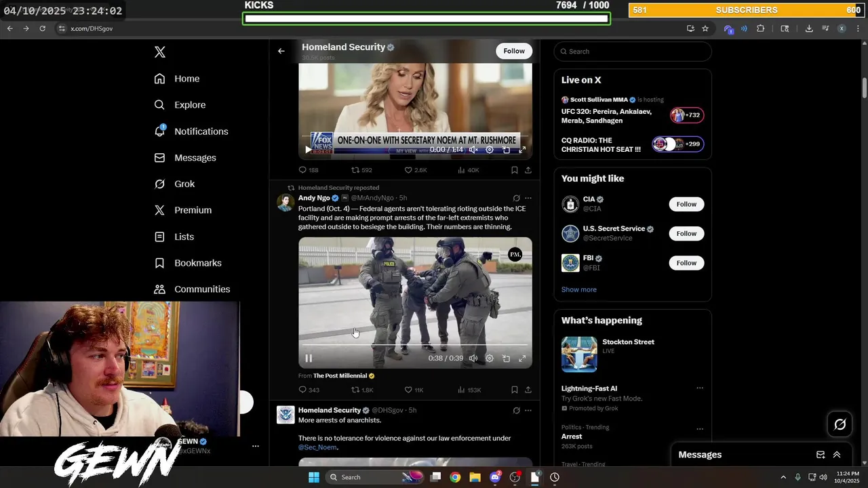Open Bookmarks in sidebar
Screen dimensions: 868x488
pyautogui.click(x=189, y=263)
